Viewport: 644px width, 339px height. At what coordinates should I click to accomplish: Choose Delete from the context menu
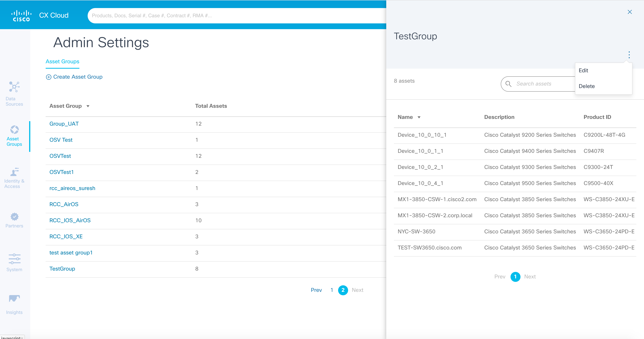point(586,86)
